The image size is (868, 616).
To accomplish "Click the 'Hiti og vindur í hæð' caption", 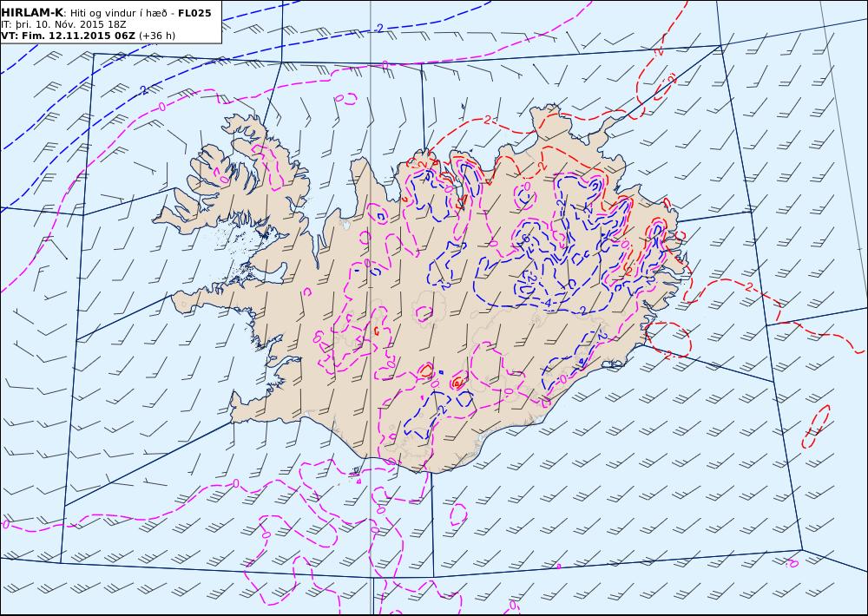I will pos(118,13).
